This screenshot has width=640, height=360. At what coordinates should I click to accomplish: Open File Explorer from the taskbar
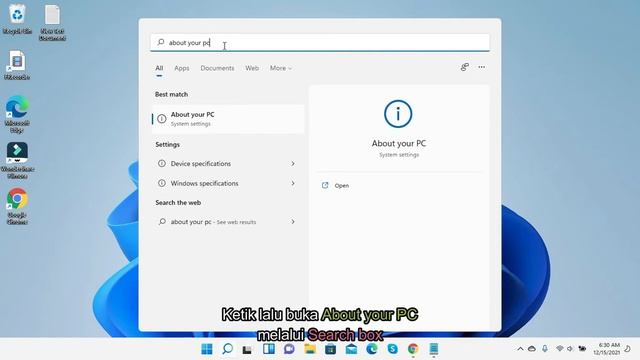coord(310,349)
